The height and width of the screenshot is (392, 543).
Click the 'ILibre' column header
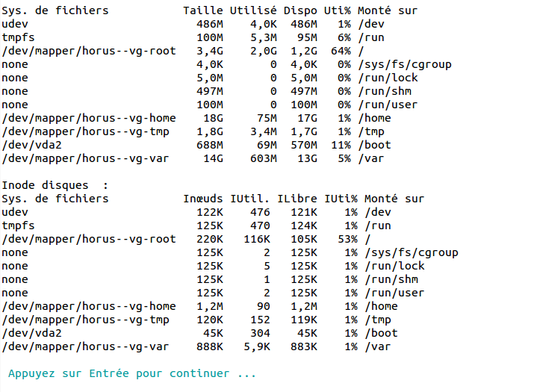pos(297,199)
